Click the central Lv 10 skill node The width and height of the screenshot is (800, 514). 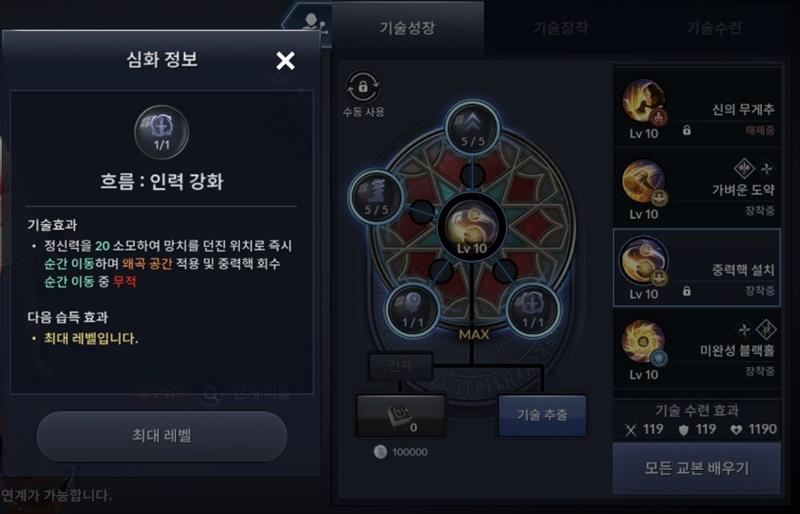coord(472,228)
